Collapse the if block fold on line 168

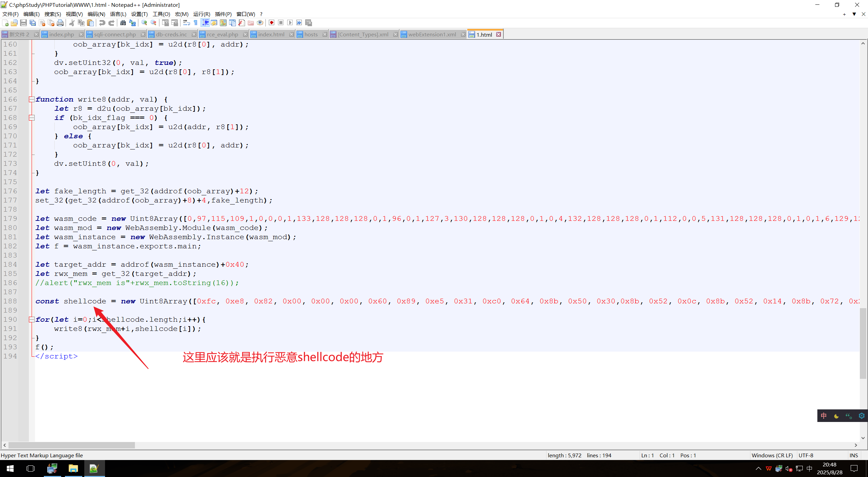[32, 118]
